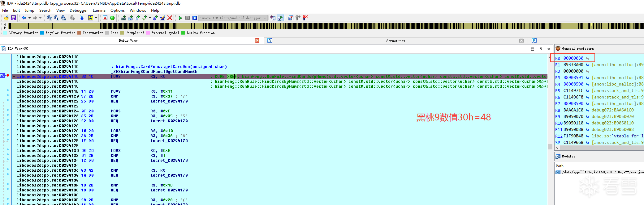Click the Instruction color legend swatch
This screenshot has height=205, width=644.
[79, 33]
